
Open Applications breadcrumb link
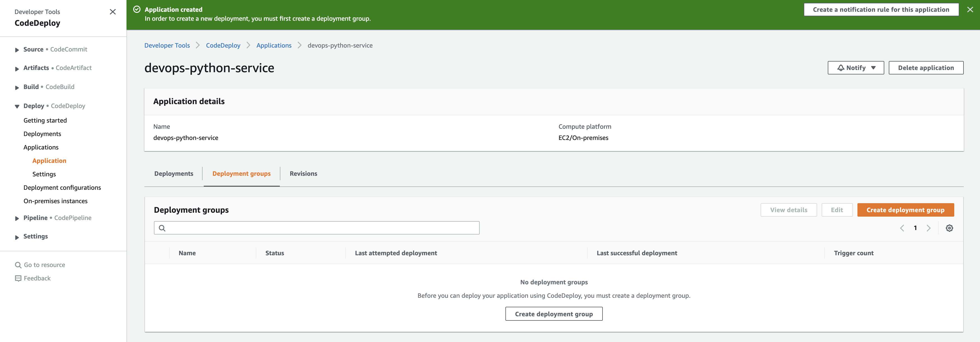pyautogui.click(x=273, y=46)
